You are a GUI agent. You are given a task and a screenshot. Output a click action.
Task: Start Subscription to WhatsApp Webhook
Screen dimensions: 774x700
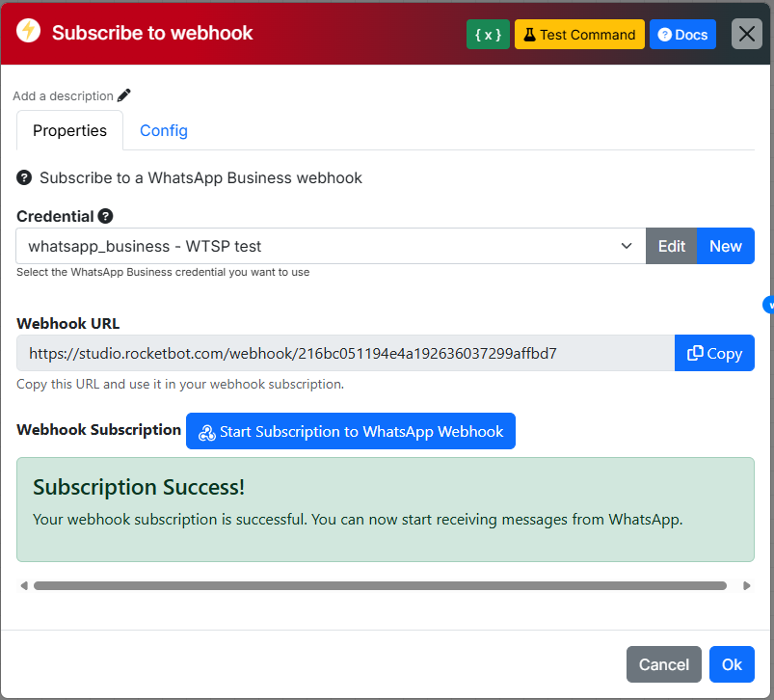tap(351, 431)
